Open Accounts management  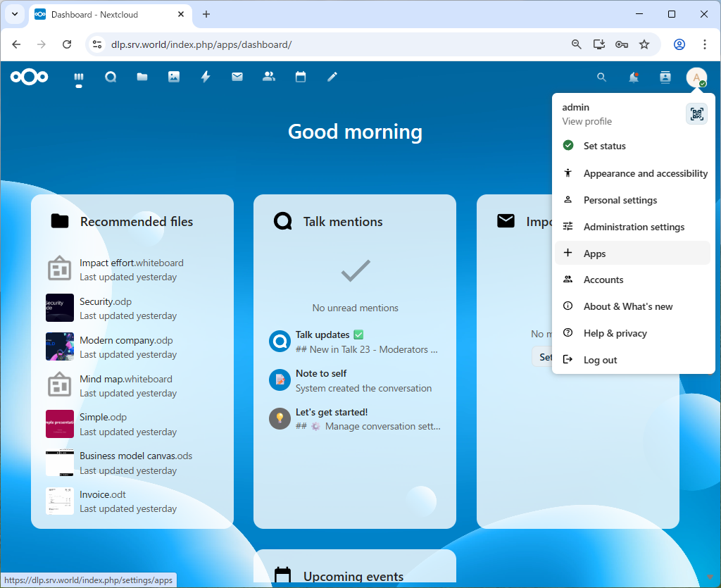pos(633,280)
